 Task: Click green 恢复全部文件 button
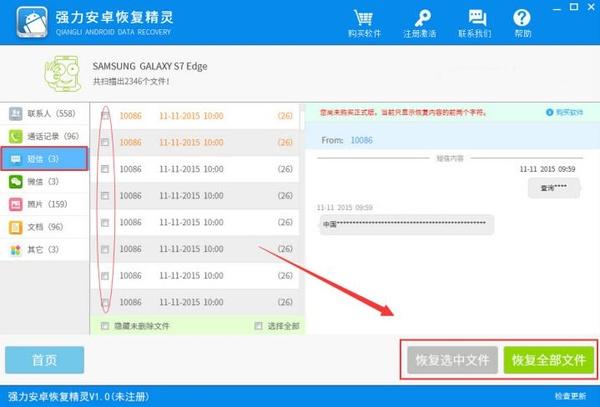point(549,360)
